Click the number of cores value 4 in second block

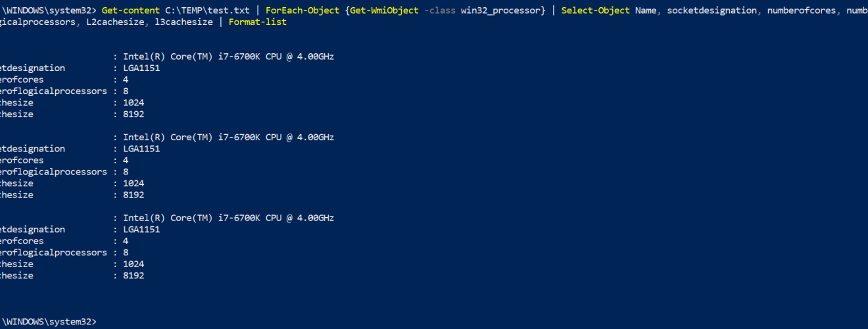(x=126, y=160)
